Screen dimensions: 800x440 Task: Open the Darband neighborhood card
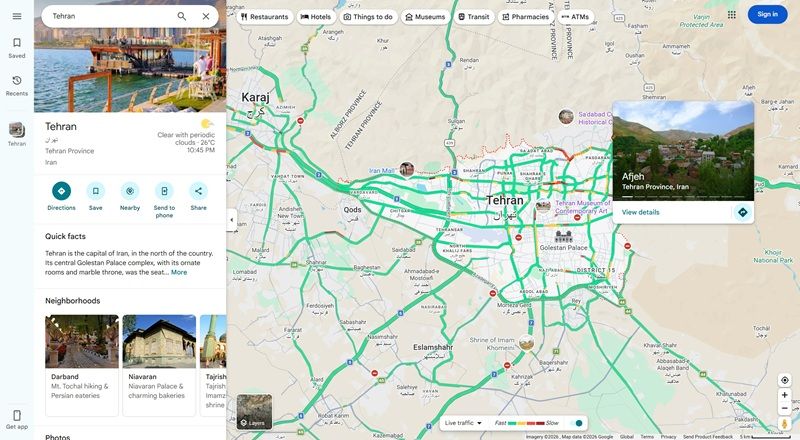click(x=82, y=365)
